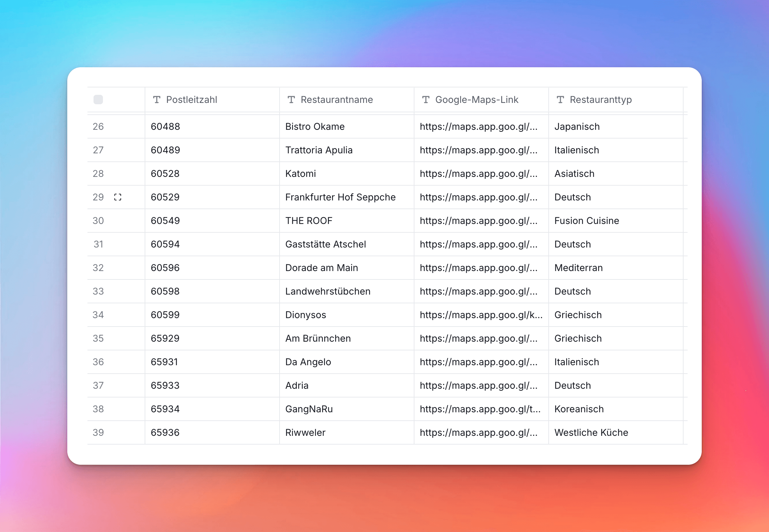
Task: Select the 'Adria' name cell
Action: 347,385
